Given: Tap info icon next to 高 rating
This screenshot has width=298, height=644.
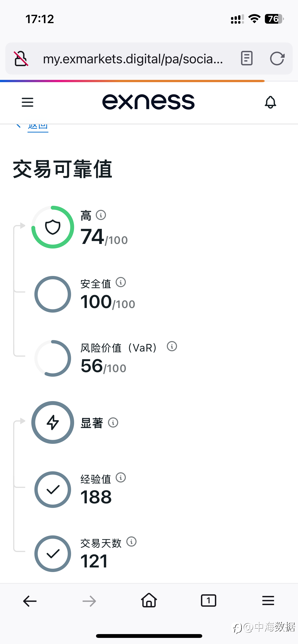Looking at the screenshot, I should 101,215.
